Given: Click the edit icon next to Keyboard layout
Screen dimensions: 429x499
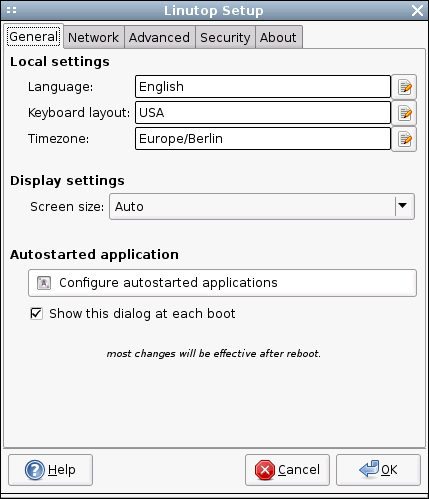Looking at the screenshot, I should pyautogui.click(x=404, y=113).
